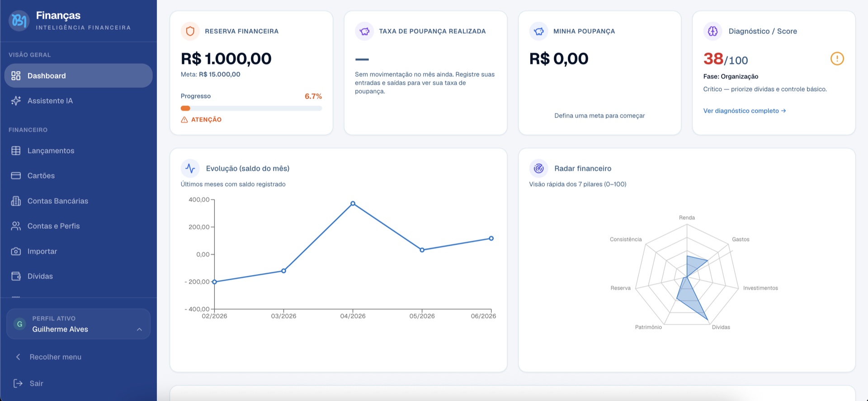Click the 05/2026 chart data point
Viewport: 868px width, 401px height.
point(422,250)
